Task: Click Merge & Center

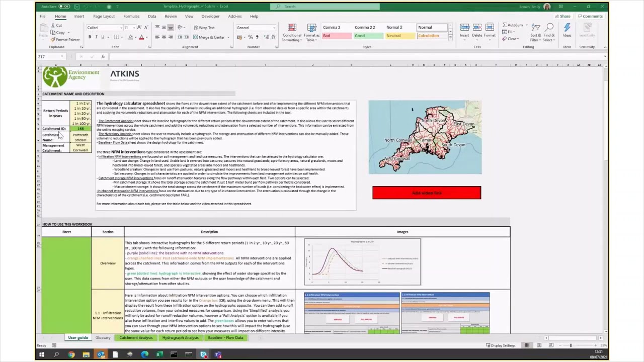Action: (x=209, y=37)
